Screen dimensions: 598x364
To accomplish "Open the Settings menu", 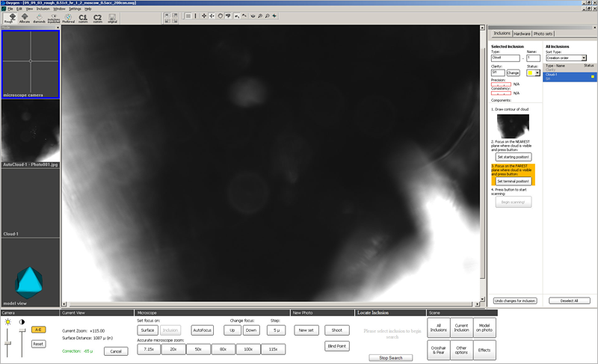I will 75,8.
